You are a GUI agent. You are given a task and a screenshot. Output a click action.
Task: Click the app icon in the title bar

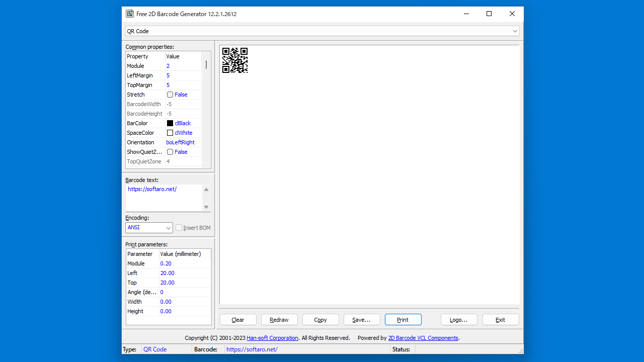130,14
